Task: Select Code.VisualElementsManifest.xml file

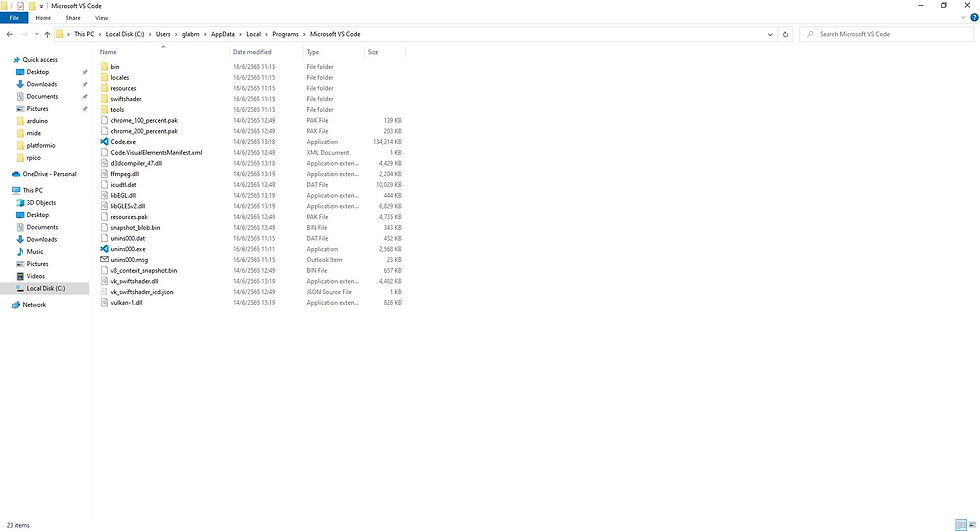Action: (156, 152)
